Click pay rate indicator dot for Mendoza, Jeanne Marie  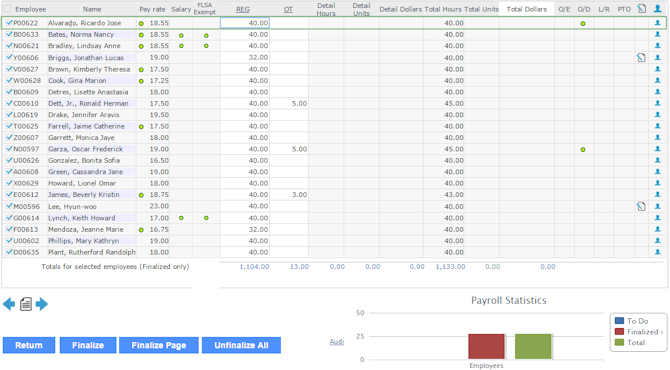141,230
